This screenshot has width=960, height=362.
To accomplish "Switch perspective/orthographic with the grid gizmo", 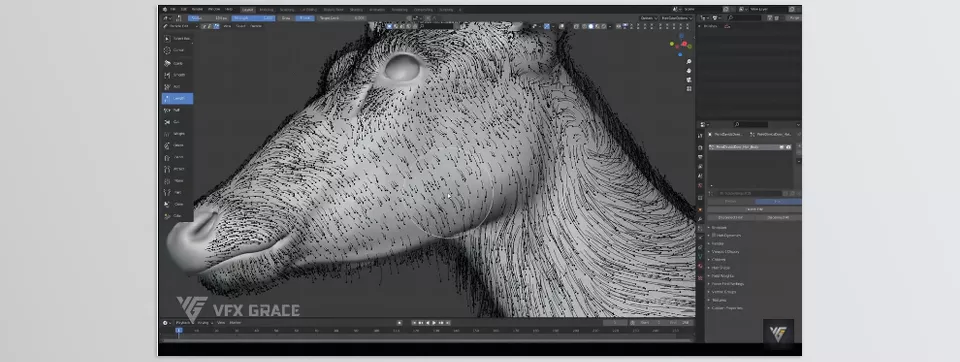I will (689, 89).
